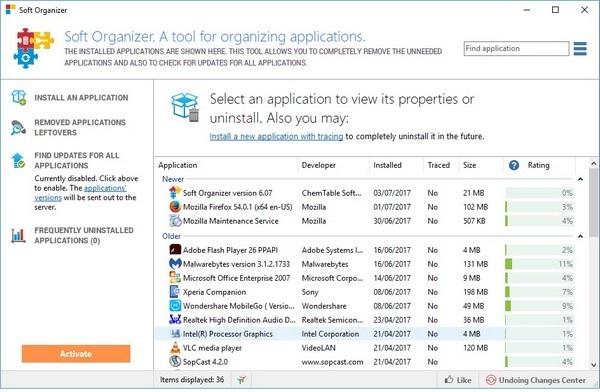The height and width of the screenshot is (392, 600).
Task: Click the Soft Organizer version 6.07 icon
Action: 175,193
